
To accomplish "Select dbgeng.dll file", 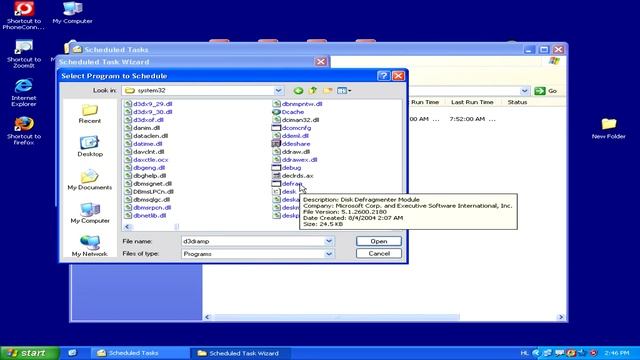I will (145, 168).
